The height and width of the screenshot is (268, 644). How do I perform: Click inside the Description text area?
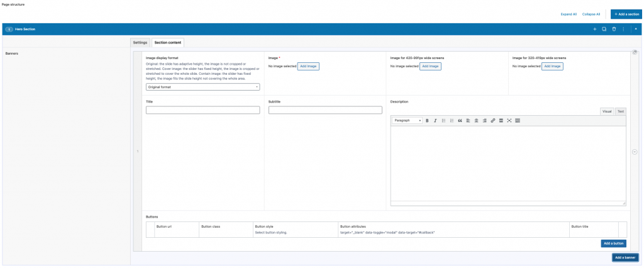click(x=508, y=163)
